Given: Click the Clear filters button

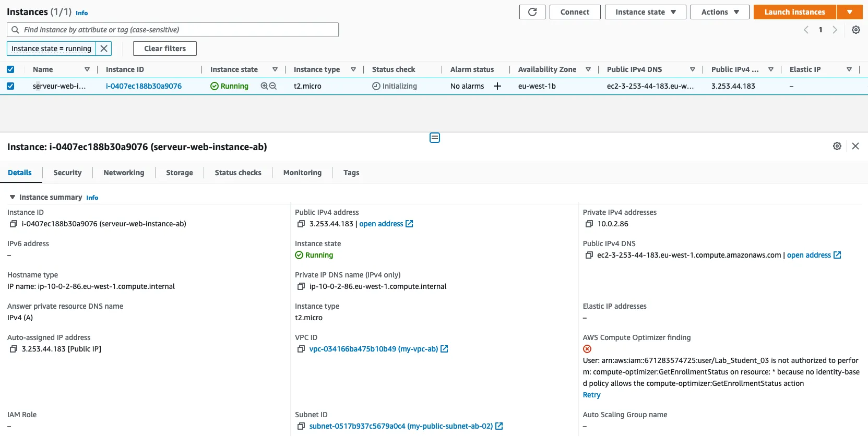Looking at the screenshot, I should pyautogui.click(x=164, y=48).
